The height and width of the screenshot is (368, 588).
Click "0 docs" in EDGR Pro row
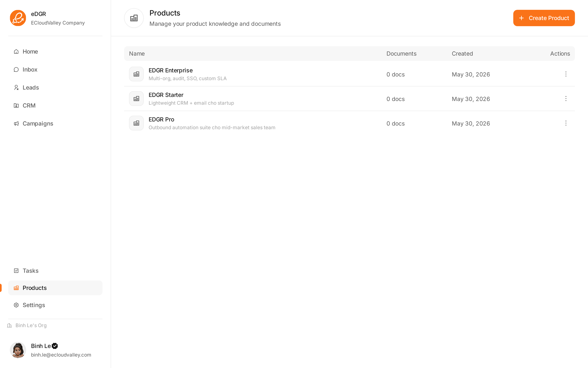395,124
